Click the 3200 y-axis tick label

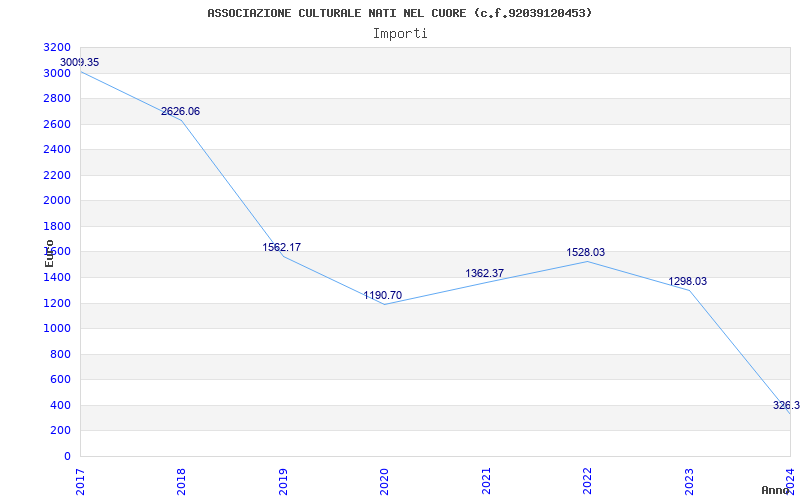(x=57, y=47)
